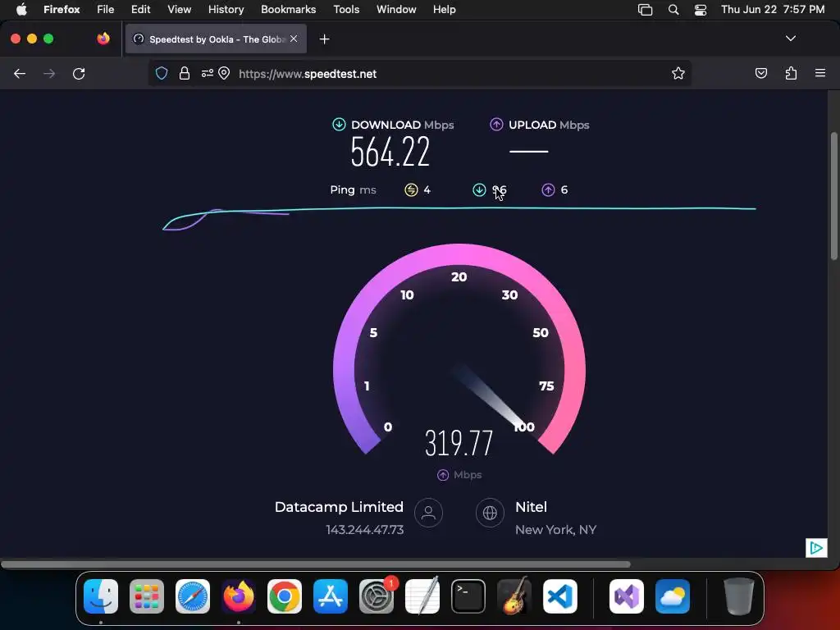Click the download result 564.22
Image resolution: width=840 pixels, height=630 pixels.
[390, 152]
